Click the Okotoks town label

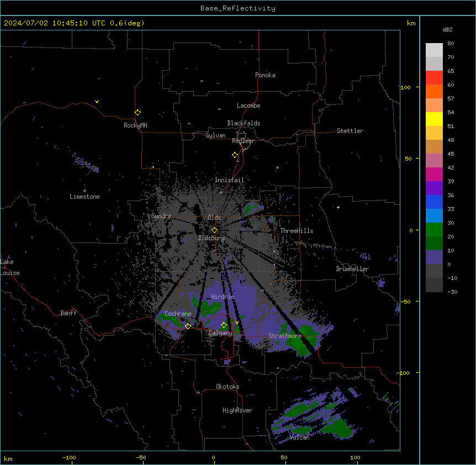click(x=228, y=387)
